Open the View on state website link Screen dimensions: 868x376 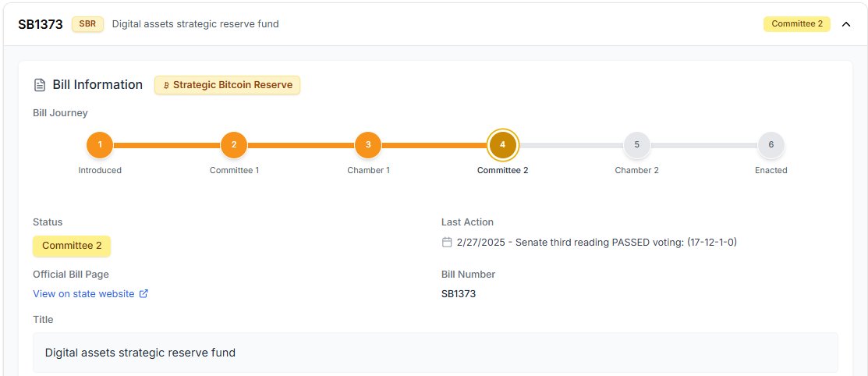[x=83, y=294]
